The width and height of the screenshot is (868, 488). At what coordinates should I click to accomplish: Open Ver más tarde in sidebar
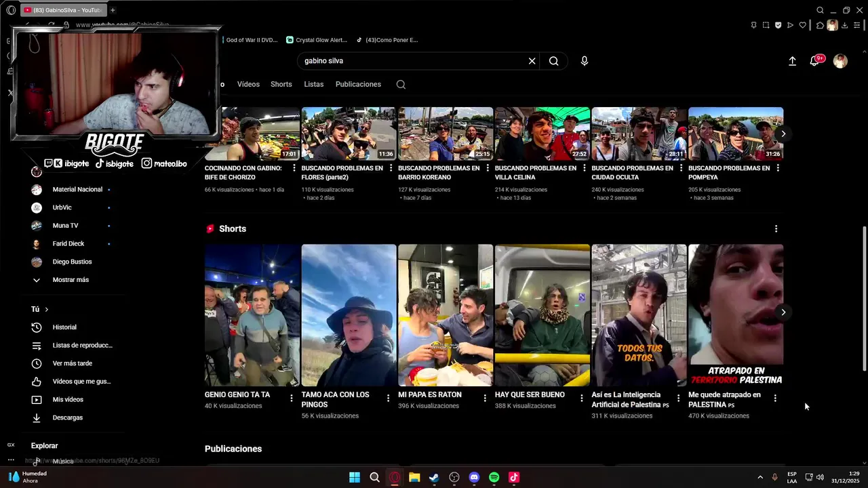point(72,363)
